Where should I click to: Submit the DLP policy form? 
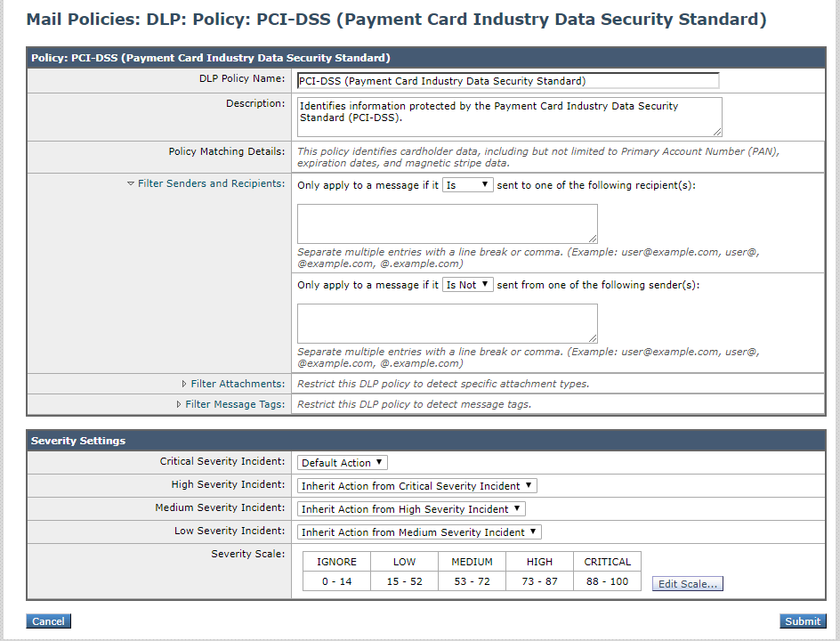pyautogui.click(x=803, y=621)
